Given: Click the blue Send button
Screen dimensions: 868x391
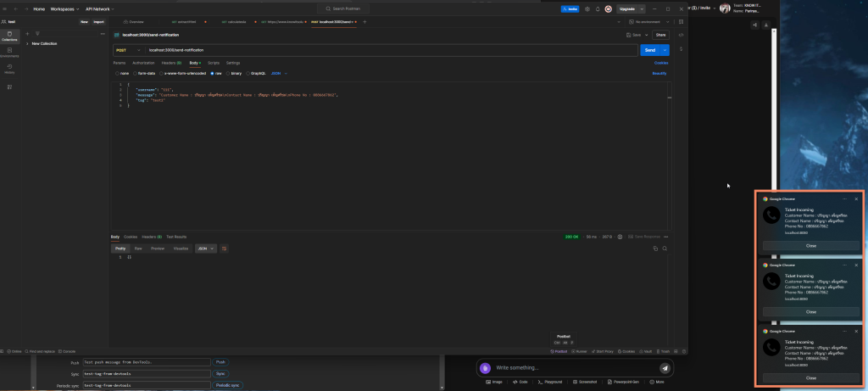Looking at the screenshot, I should [x=650, y=50].
